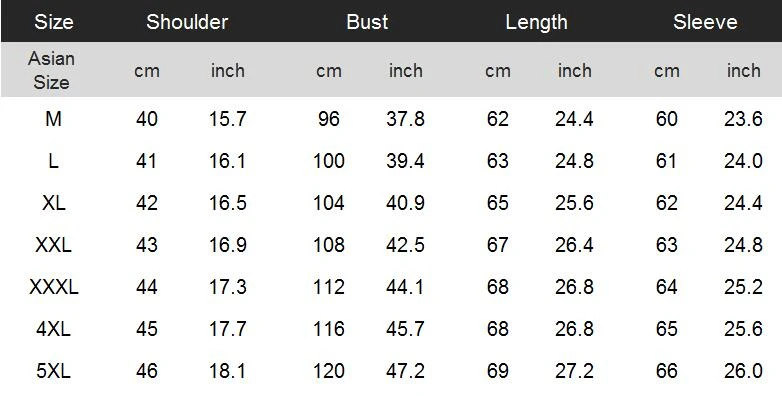Click length inch value 26.4 for XXL
782x396 pixels.
click(x=574, y=245)
